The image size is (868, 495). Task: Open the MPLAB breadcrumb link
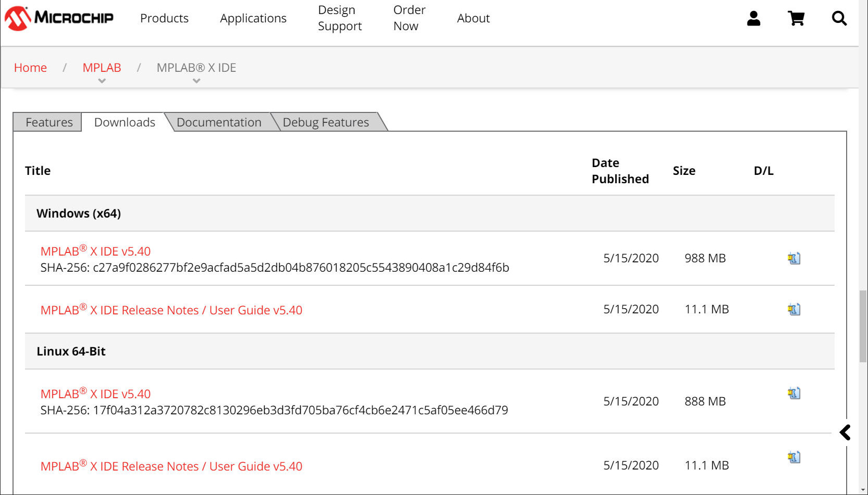(102, 68)
